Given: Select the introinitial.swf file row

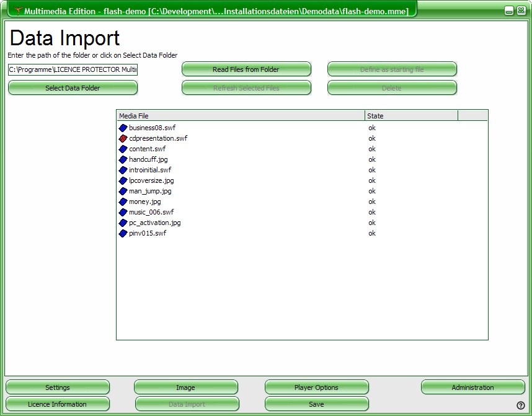Looking at the screenshot, I should (x=150, y=170).
